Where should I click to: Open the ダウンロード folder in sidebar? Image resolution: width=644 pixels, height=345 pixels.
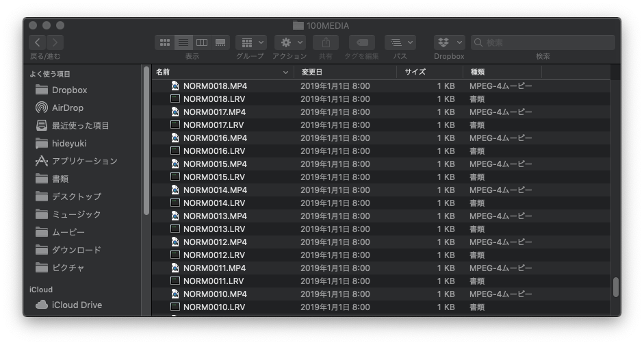point(76,250)
